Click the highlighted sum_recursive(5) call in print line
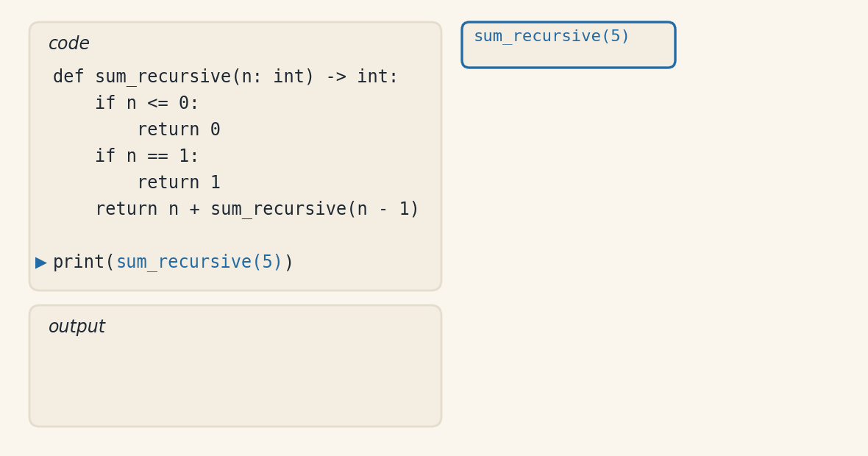Screen dimensions: 868x456 point(199,262)
